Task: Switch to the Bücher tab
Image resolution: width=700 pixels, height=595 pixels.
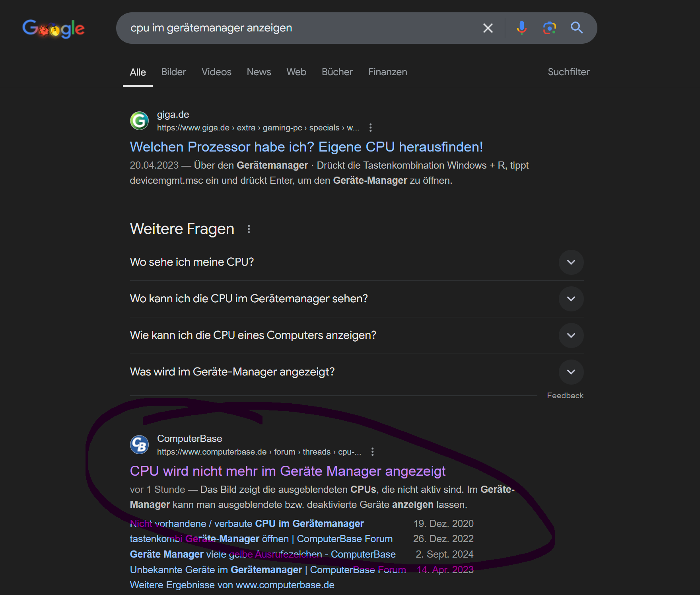Action: 337,72
